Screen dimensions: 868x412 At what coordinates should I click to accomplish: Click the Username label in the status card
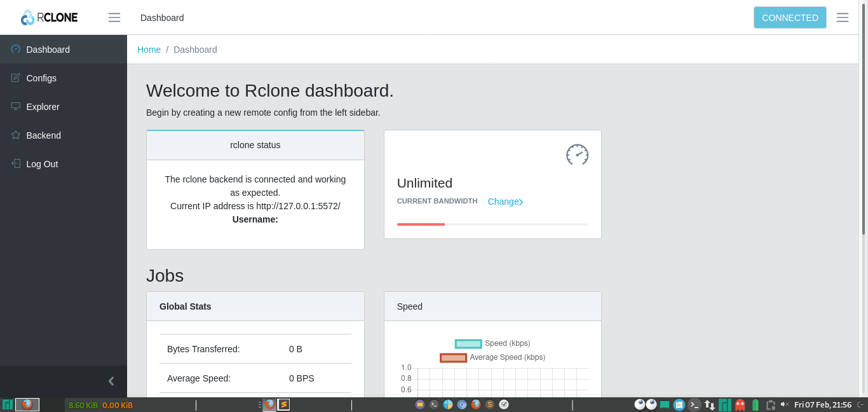click(x=255, y=219)
